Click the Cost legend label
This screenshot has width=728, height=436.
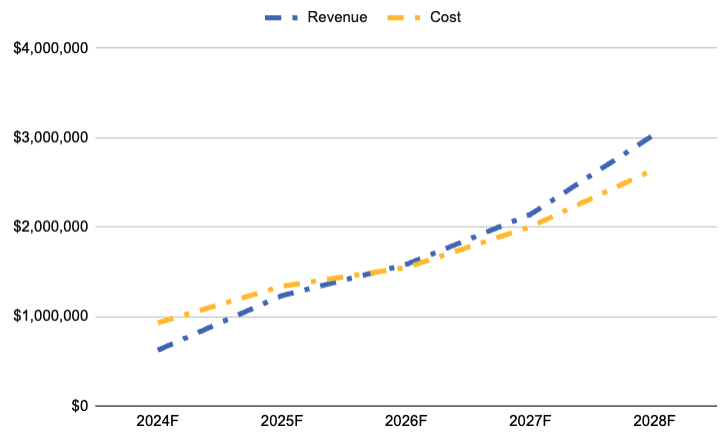[445, 17]
